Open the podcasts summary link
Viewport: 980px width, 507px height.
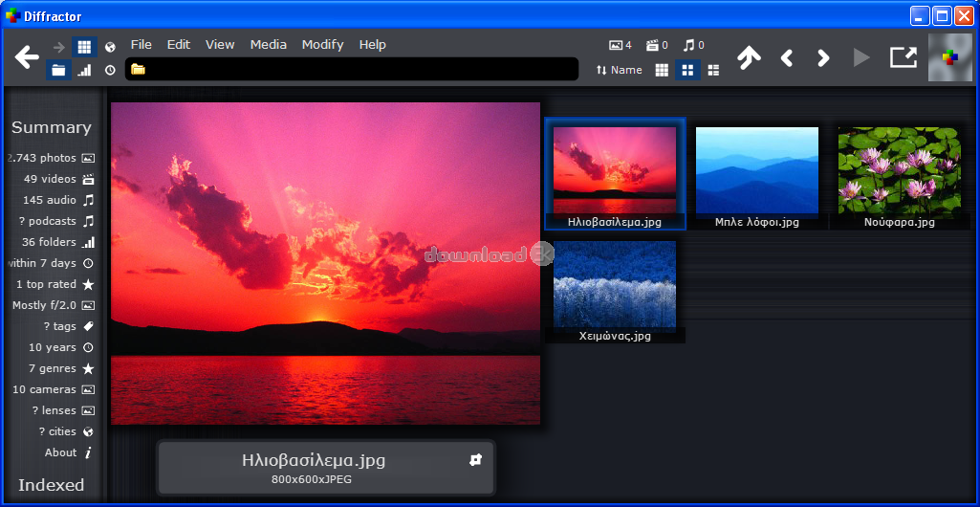coord(56,221)
